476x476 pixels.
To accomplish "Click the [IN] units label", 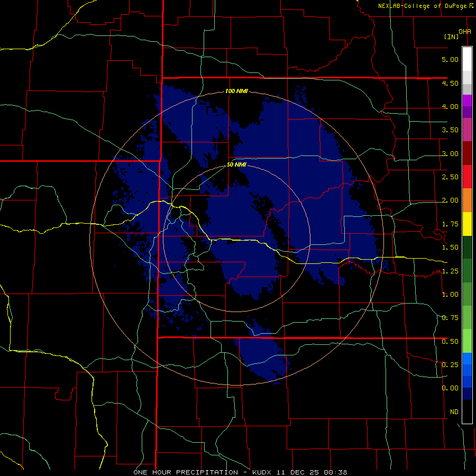I will (451, 36).
